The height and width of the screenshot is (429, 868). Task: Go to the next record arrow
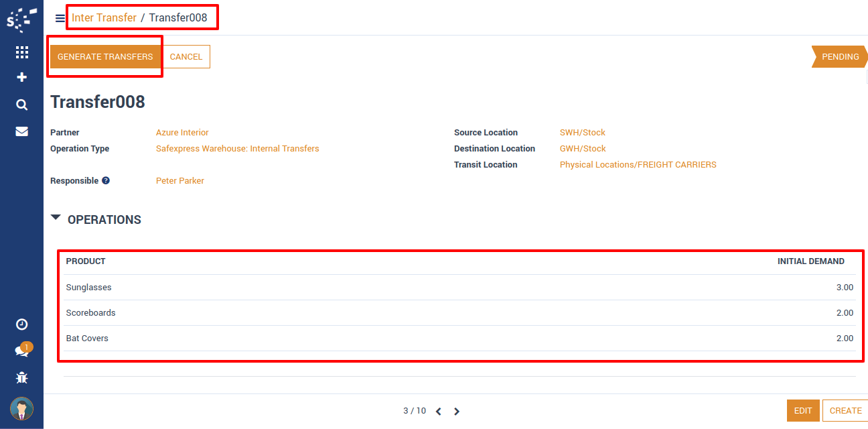[x=457, y=412]
